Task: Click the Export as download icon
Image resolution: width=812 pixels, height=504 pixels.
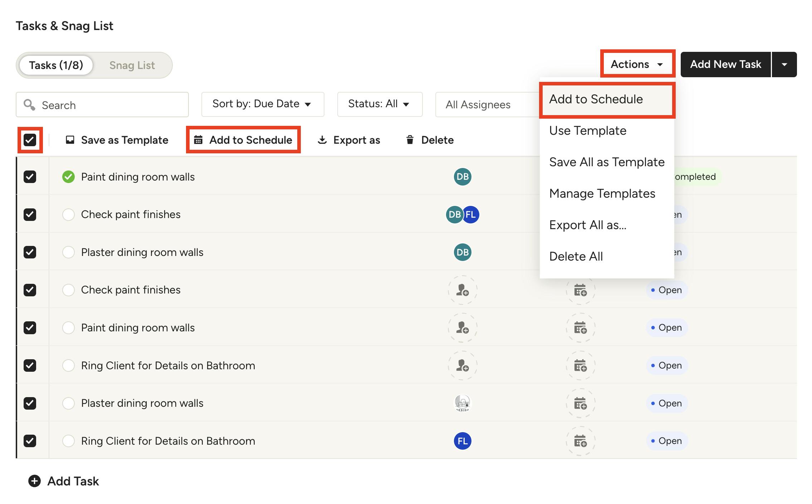Action: pyautogui.click(x=322, y=140)
